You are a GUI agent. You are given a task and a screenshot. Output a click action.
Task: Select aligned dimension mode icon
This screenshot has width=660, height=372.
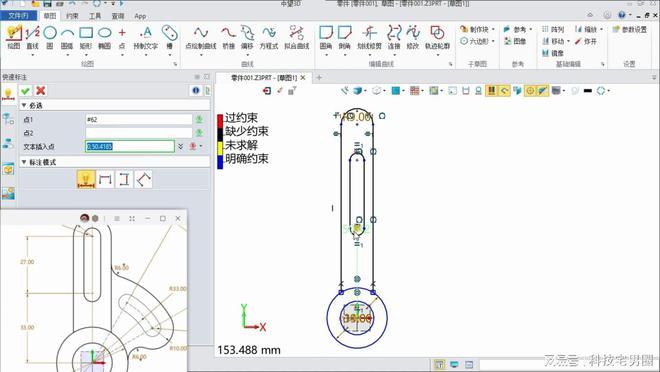click(144, 179)
